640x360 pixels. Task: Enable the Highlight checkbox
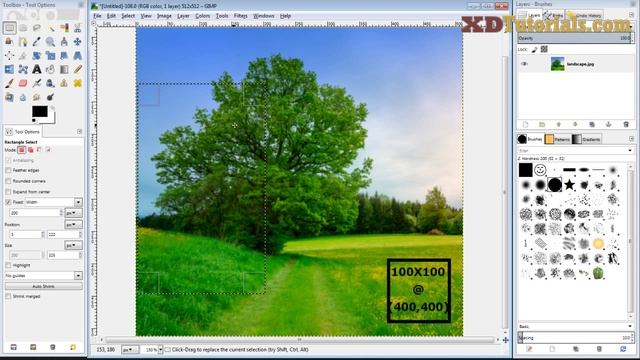click(8, 265)
